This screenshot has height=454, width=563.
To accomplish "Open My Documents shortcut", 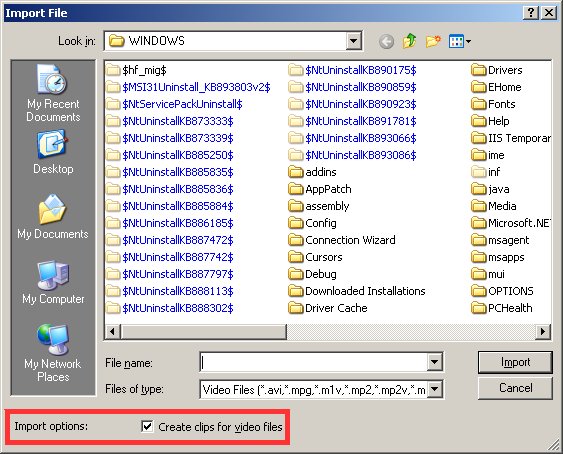I will (53, 217).
